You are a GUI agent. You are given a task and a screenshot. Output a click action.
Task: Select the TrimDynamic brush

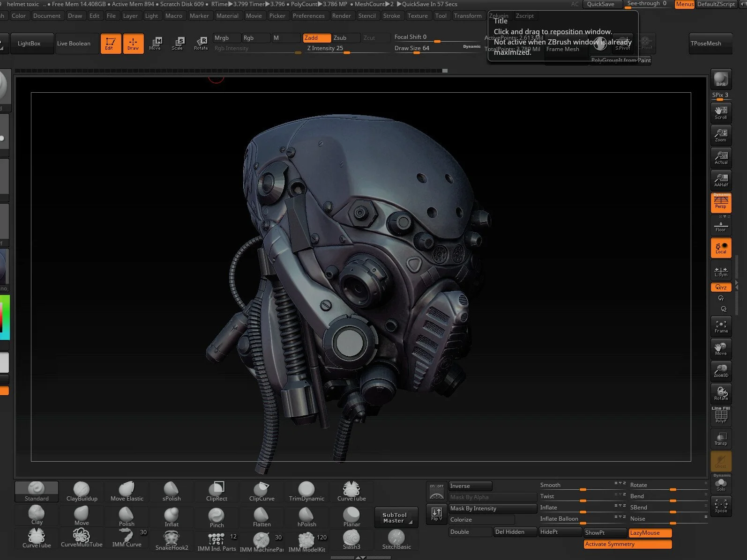tap(306, 491)
